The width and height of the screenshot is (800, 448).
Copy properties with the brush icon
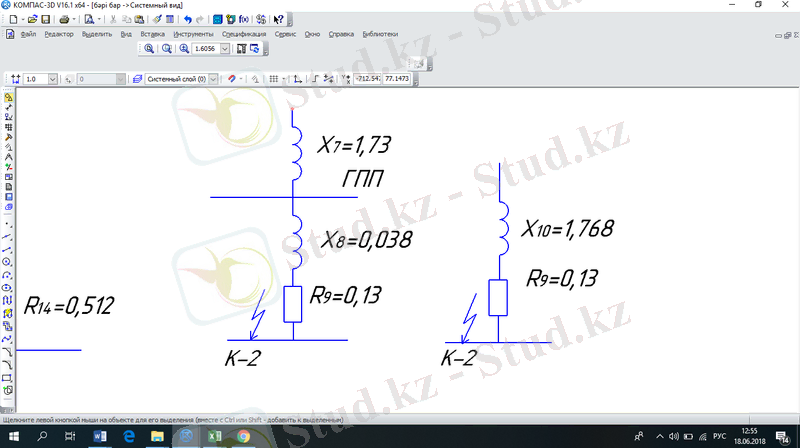[157, 19]
